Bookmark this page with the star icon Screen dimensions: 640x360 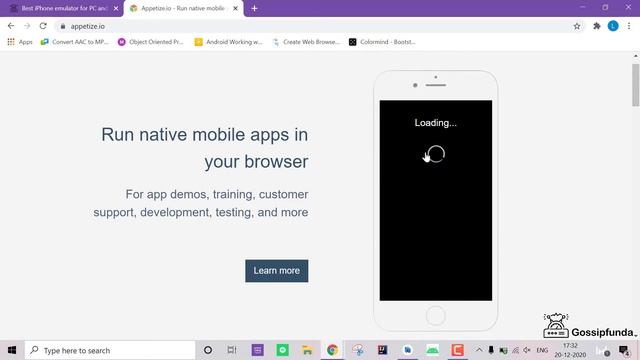(x=577, y=26)
